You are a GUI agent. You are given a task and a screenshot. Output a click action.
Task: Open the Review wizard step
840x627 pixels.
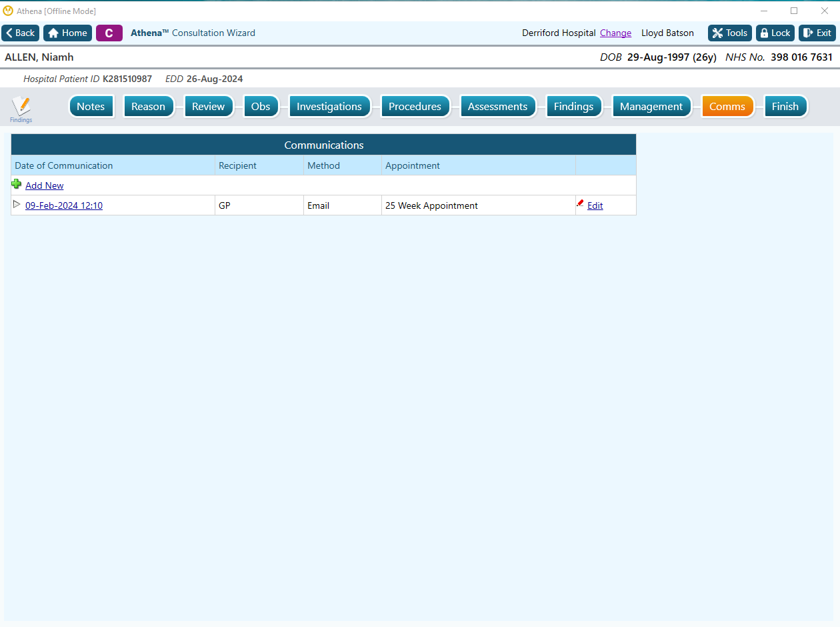click(x=209, y=107)
